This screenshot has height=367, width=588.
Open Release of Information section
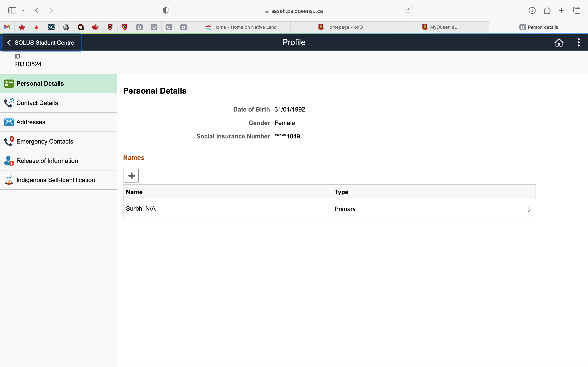(47, 161)
